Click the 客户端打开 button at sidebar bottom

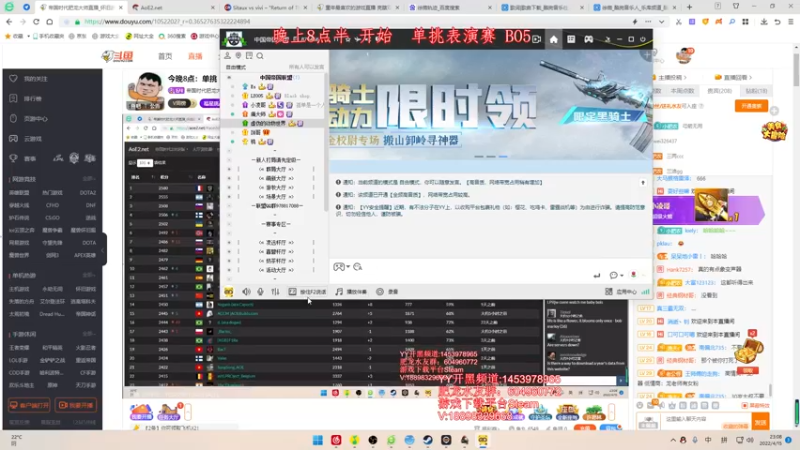coord(29,405)
